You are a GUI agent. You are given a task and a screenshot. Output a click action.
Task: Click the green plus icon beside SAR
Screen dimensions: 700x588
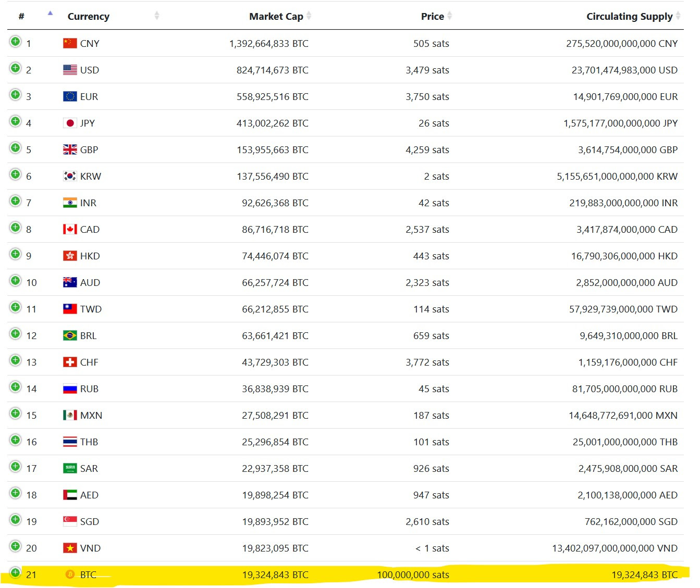(16, 467)
